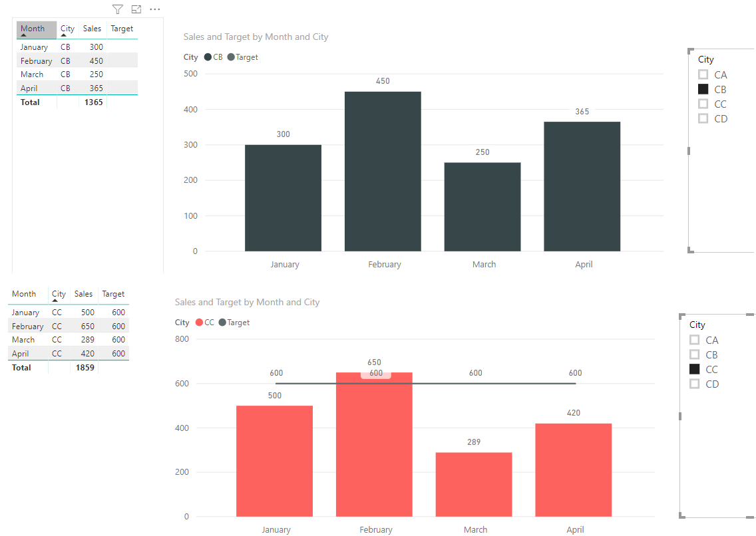Check CD in the top City slicer
The width and height of the screenshot is (756, 536).
703,118
